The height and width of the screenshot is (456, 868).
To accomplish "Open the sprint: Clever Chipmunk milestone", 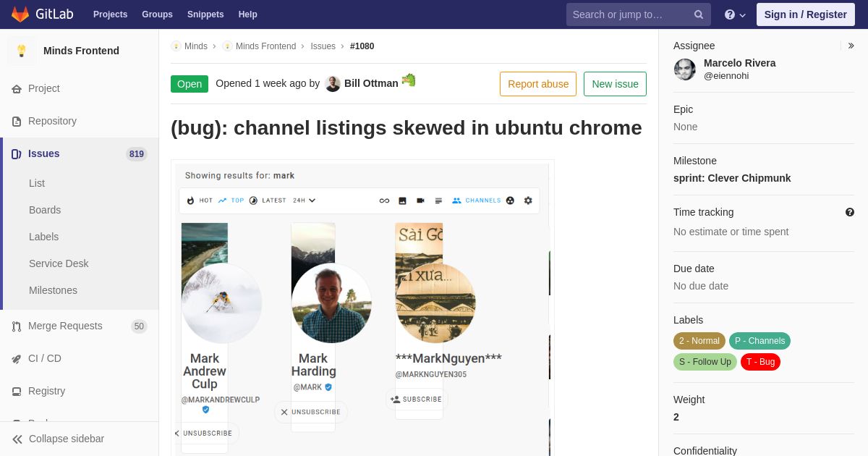I will point(732,178).
